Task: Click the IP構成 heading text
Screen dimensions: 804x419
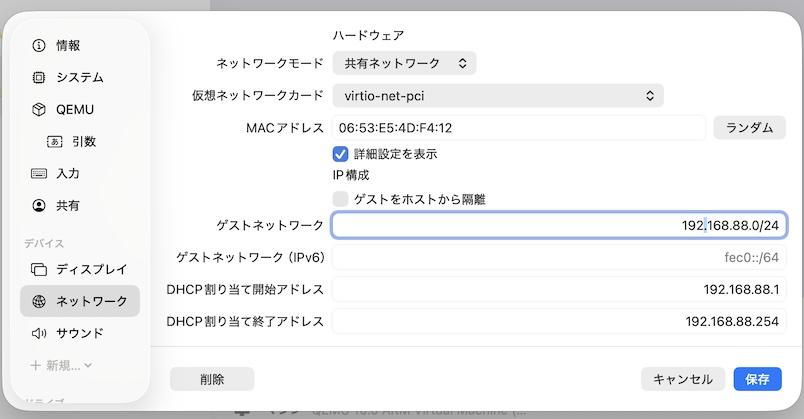Action: point(351,175)
